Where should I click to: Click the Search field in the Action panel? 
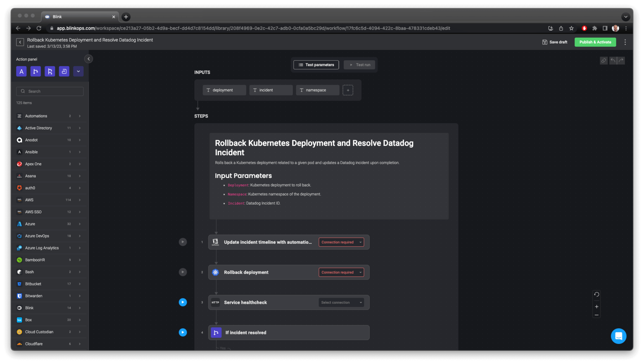coord(50,91)
